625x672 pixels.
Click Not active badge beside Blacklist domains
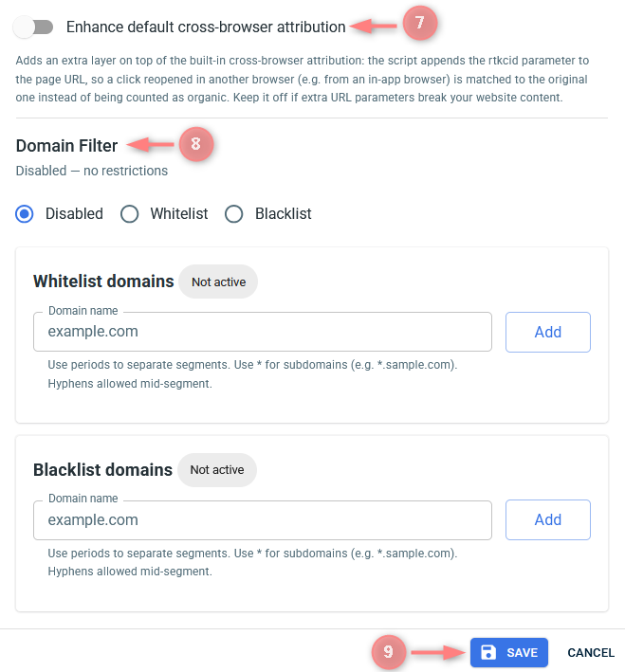(x=217, y=470)
